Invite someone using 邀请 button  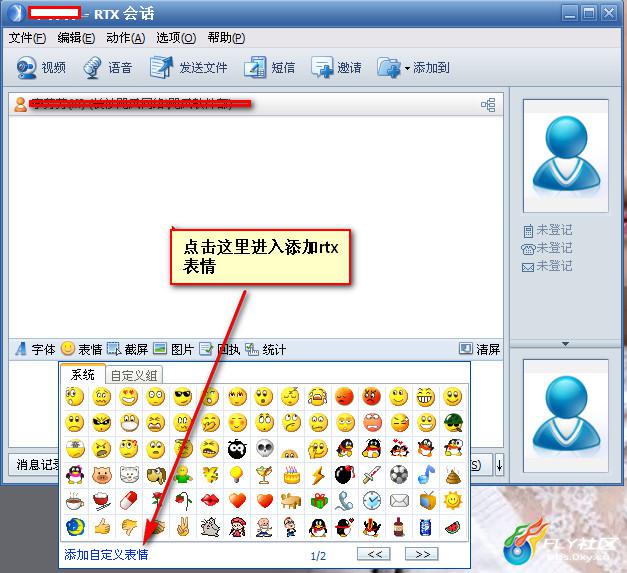336,68
